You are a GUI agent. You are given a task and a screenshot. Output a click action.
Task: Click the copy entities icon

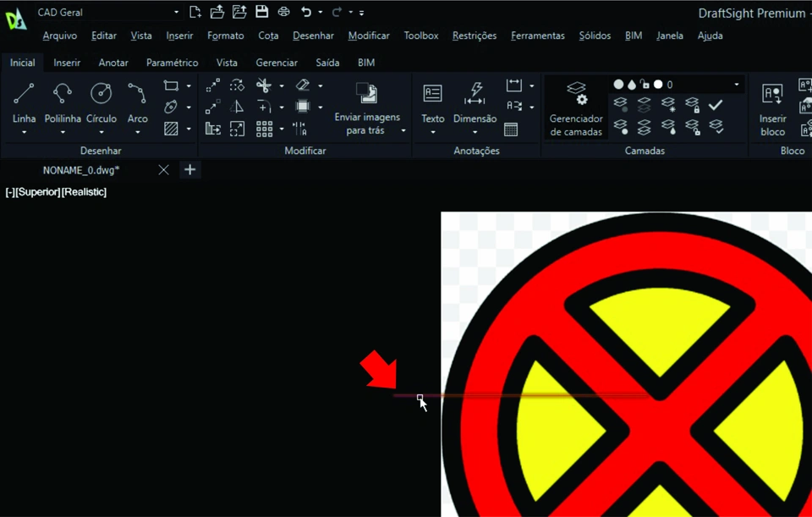tap(213, 107)
